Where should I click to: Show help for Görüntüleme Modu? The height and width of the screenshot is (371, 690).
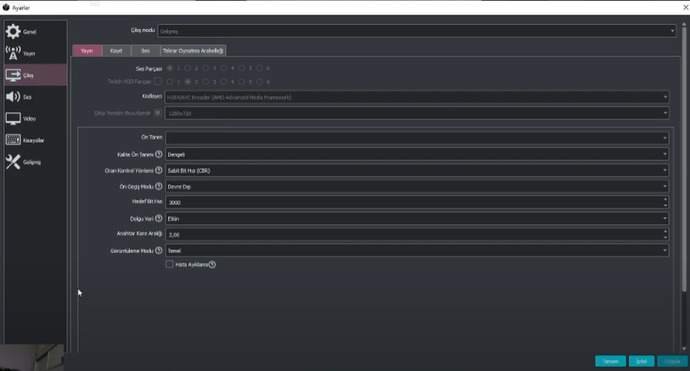pyautogui.click(x=158, y=250)
